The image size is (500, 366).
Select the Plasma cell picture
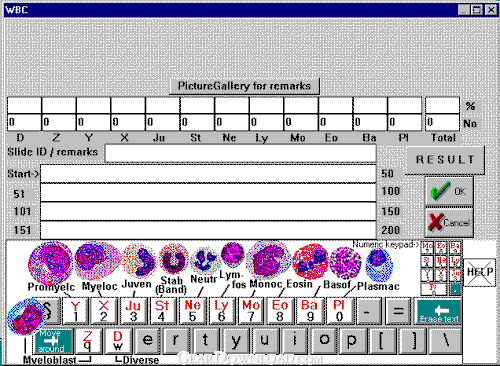click(379, 264)
